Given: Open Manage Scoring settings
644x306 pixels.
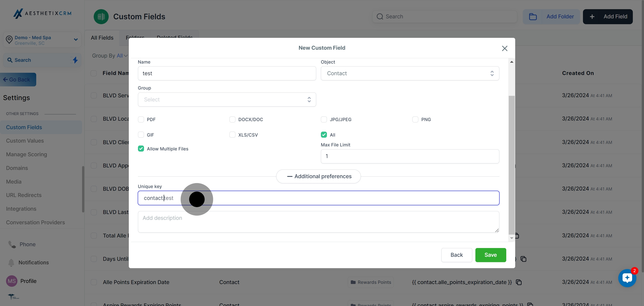Looking at the screenshot, I should pos(27,154).
